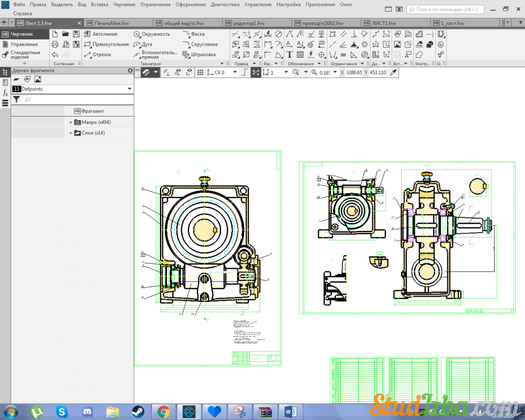Open the Оформление menu
525x420 pixels.
[x=191, y=4]
